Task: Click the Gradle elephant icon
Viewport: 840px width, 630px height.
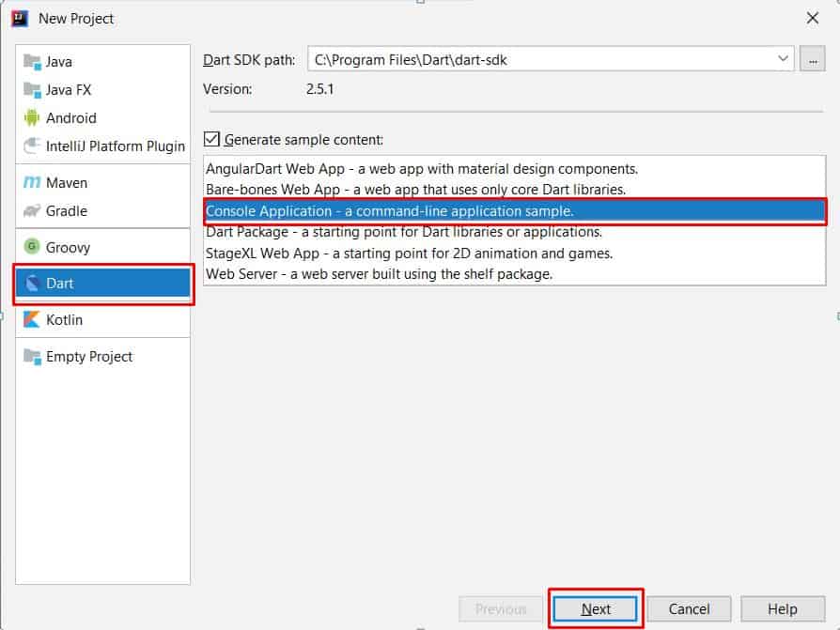Action: [x=32, y=211]
